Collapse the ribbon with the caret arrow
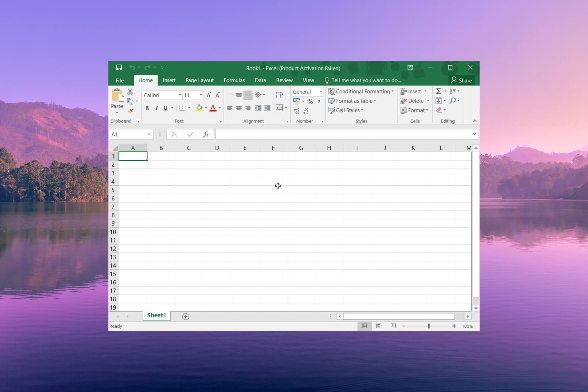Image resolution: width=588 pixels, height=392 pixels. click(x=474, y=121)
